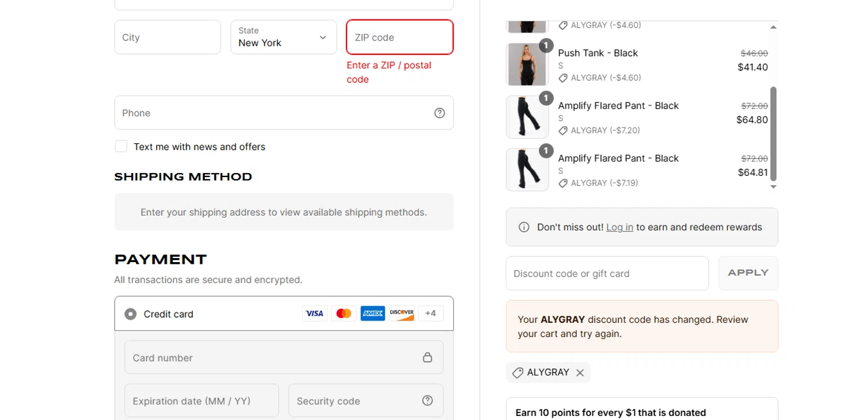Click the Card number lock icon
Image resolution: width=868 pixels, height=420 pixels.
[428, 357]
